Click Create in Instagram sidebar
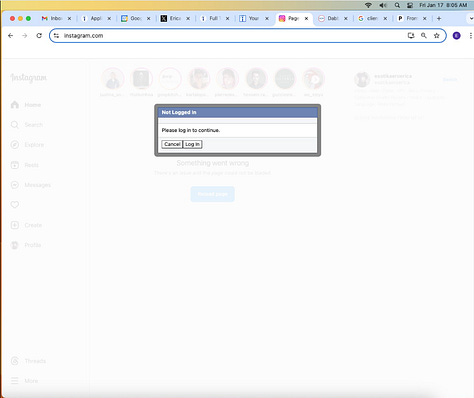This screenshot has width=474, height=398. [x=26, y=225]
